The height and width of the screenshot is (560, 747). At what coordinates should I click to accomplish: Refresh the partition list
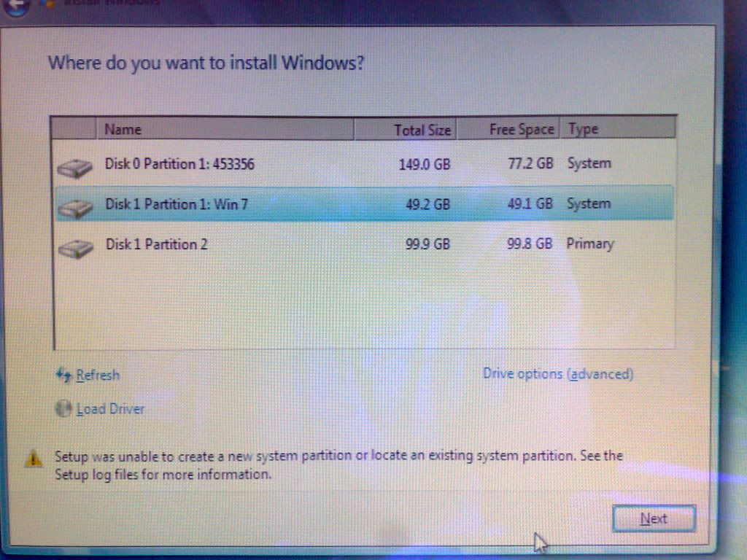98,376
